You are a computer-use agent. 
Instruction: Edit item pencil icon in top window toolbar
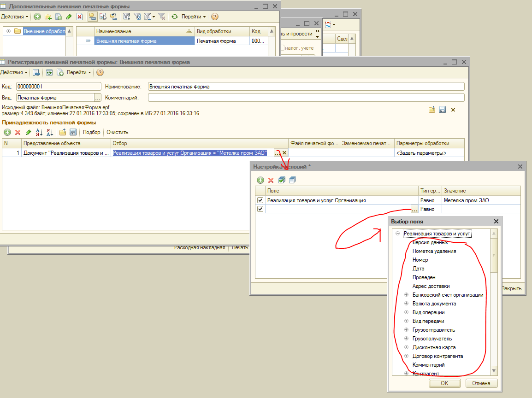pyautogui.click(x=69, y=17)
